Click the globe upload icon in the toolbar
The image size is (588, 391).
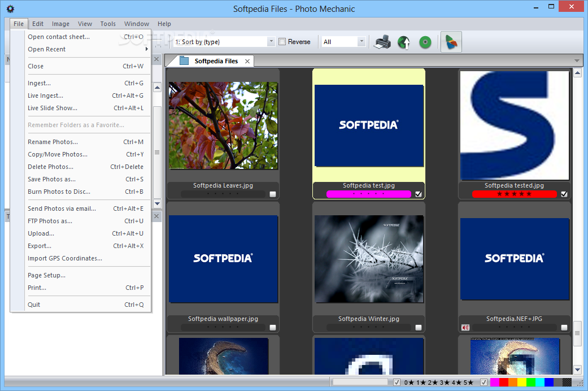pyautogui.click(x=403, y=42)
